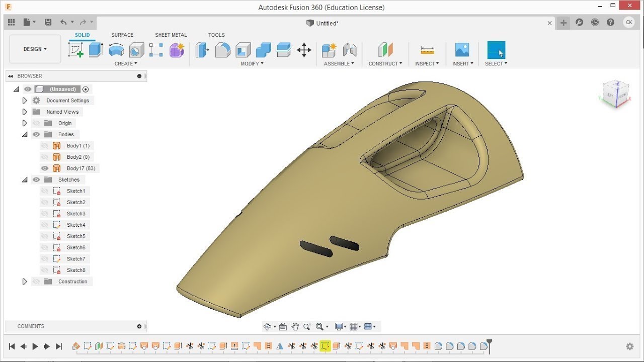
Task: Switch to the TOOLS tab
Action: pos(216,35)
